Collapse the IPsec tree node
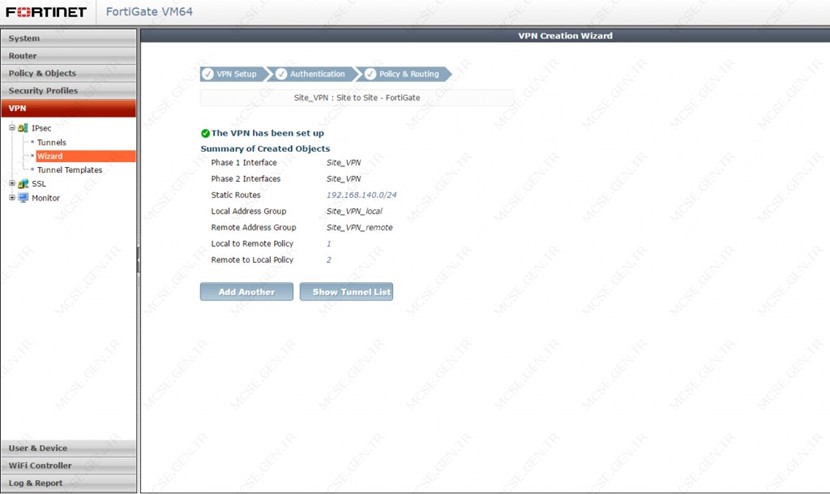The height and width of the screenshot is (494, 830). [12, 128]
